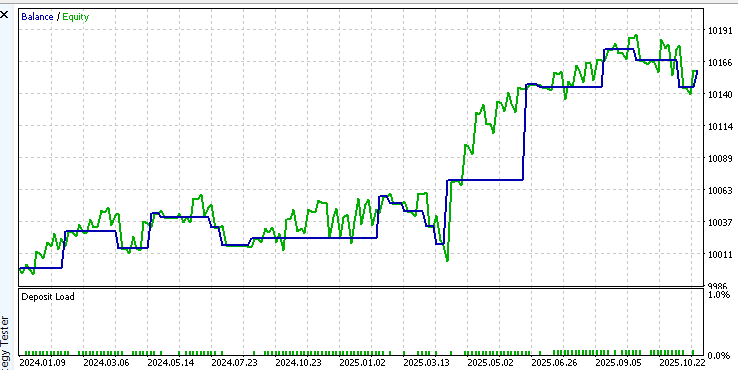Click the blue Balance legend label
This screenshot has width=738, height=370.
click(x=37, y=17)
